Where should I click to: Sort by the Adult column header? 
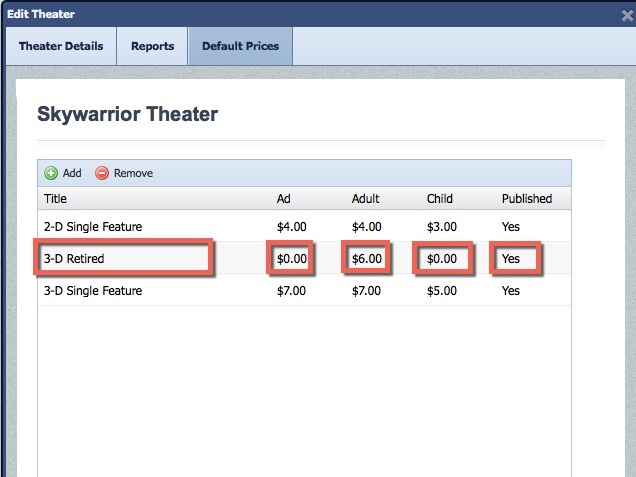(x=366, y=199)
